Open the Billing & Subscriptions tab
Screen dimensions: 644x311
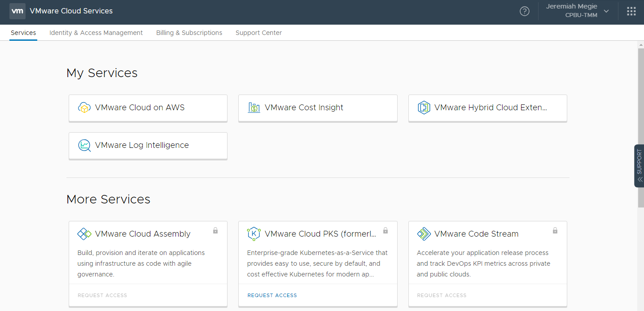(189, 33)
